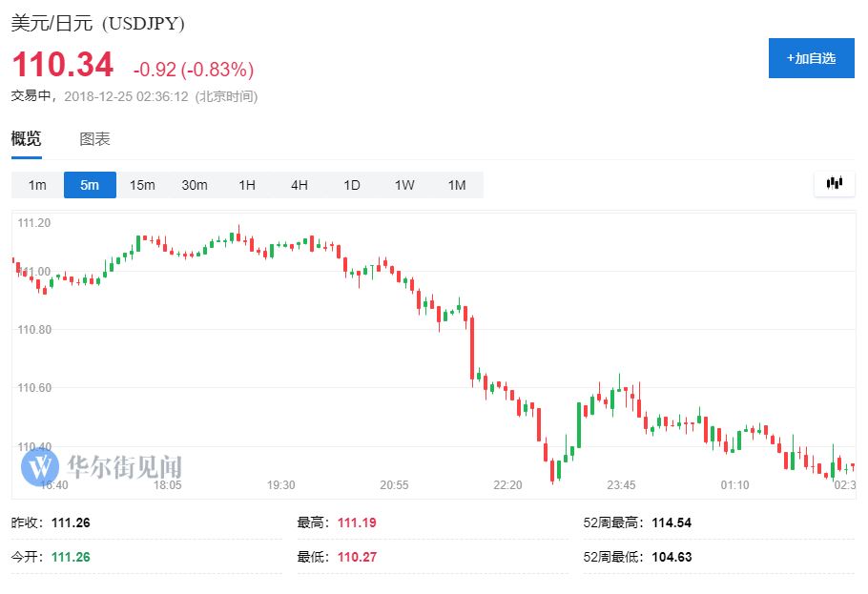This screenshot has height=594, width=868.
Task: Open the candlestick chart type icon
Action: click(x=834, y=184)
